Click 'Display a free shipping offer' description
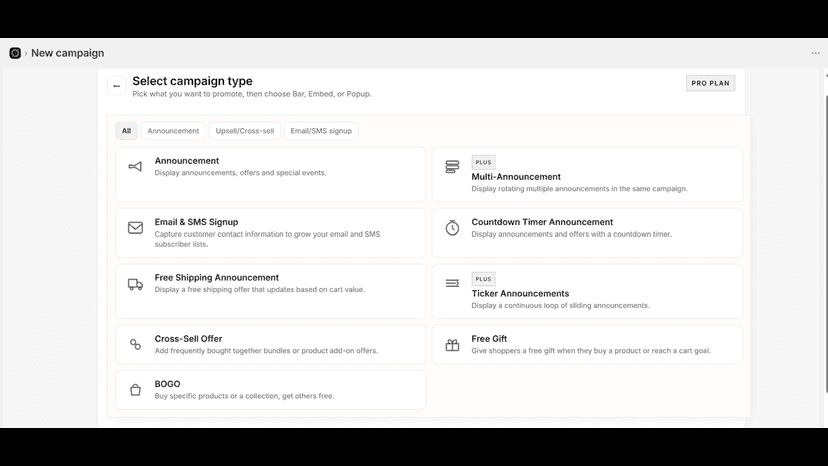The height and width of the screenshot is (466, 828). (x=259, y=290)
